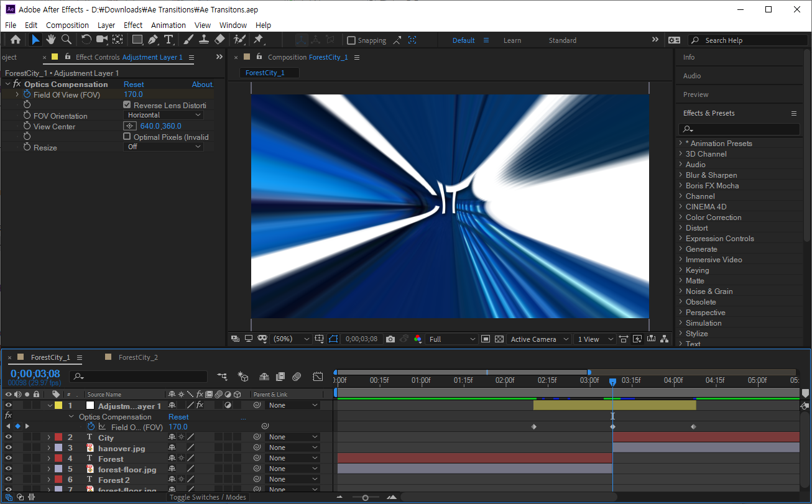Hide the Forest layer eye icon

(9, 459)
